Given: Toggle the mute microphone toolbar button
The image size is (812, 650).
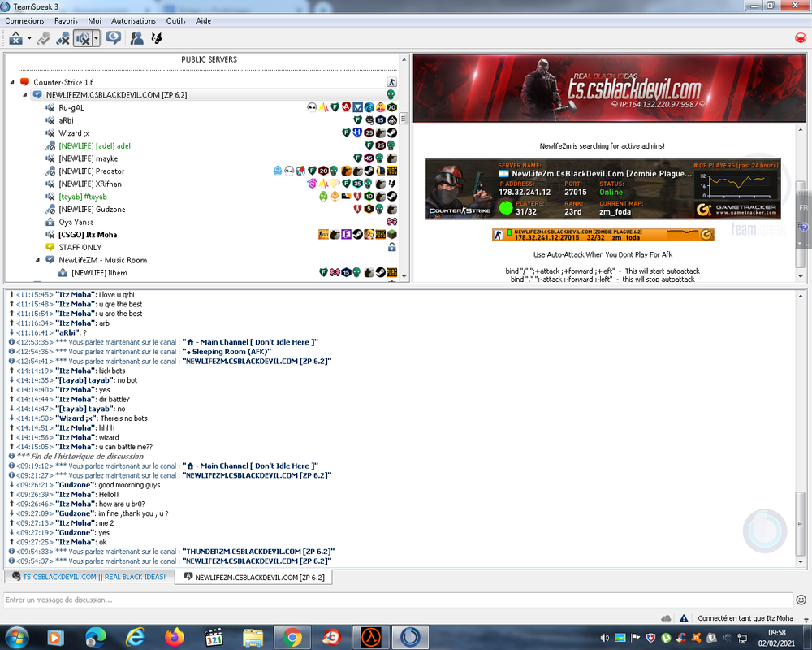Looking at the screenshot, I should (x=63, y=38).
